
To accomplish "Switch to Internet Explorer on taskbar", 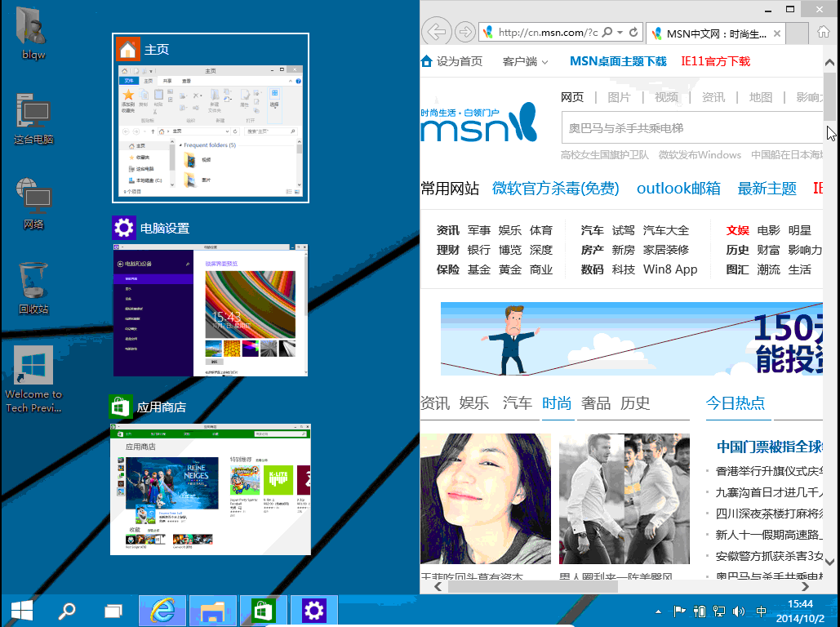I will [x=162, y=611].
